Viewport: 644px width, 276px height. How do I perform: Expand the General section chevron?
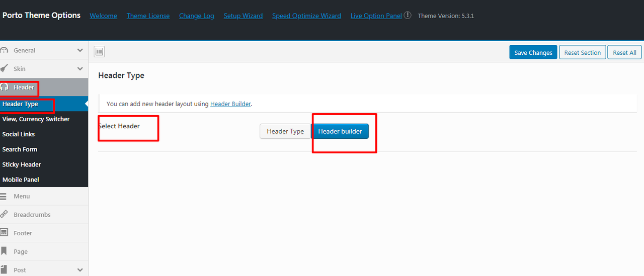(x=80, y=50)
